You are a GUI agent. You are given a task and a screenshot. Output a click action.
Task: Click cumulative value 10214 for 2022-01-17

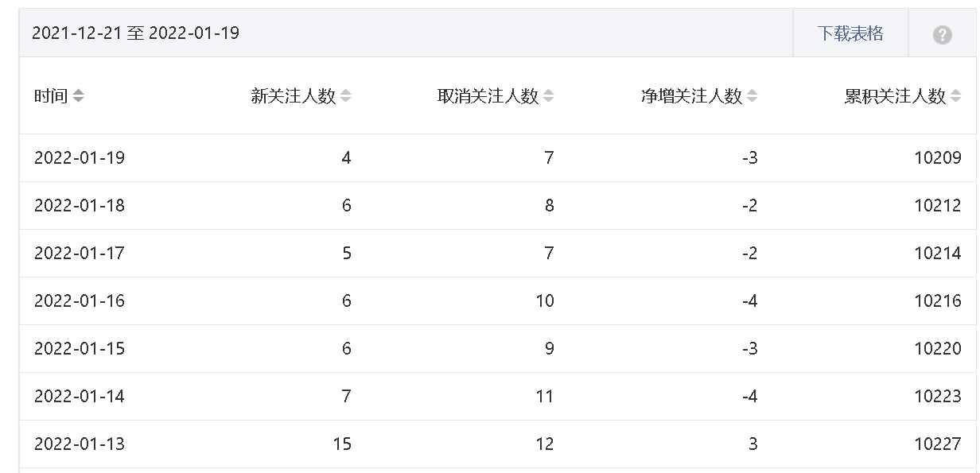938,253
